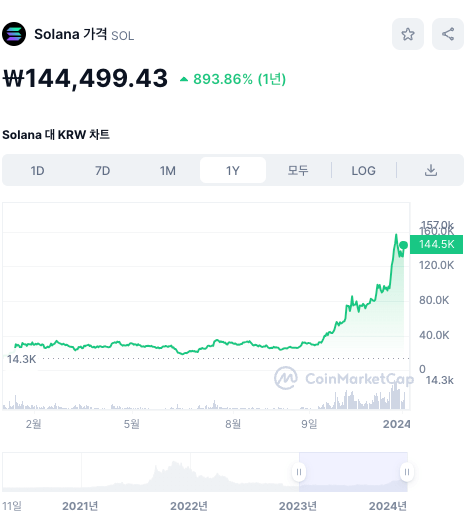Select the 1D time range
472x528 pixels.
[x=37, y=171]
